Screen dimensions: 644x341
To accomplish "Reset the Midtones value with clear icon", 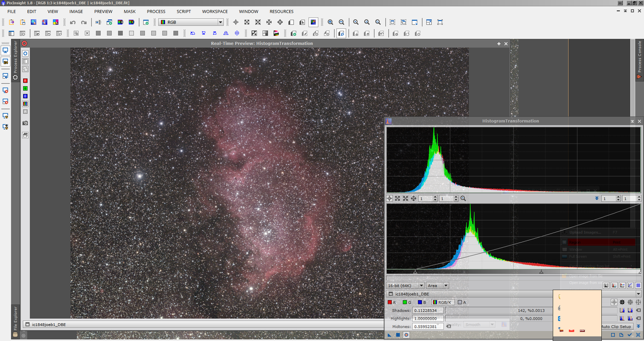I will 449,326.
